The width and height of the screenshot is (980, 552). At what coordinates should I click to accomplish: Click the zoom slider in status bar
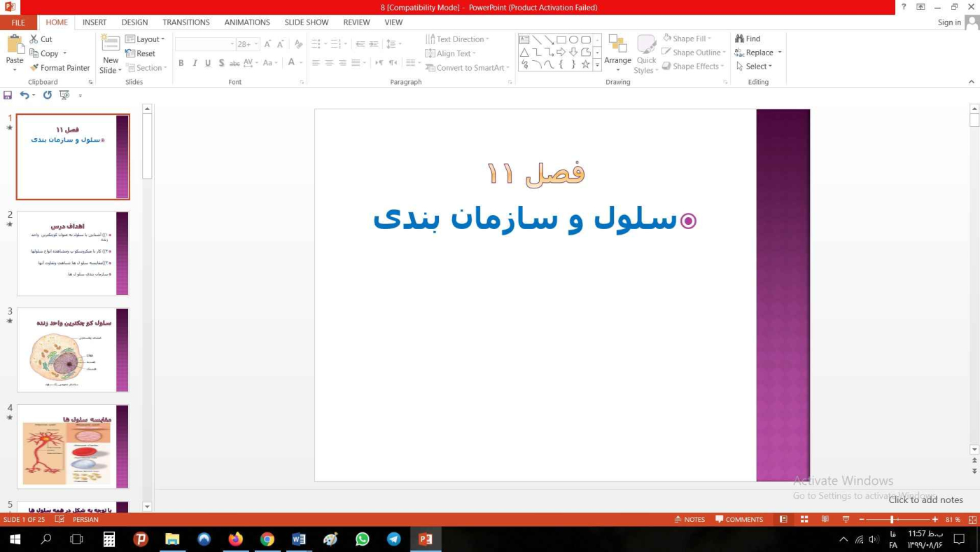click(x=892, y=519)
